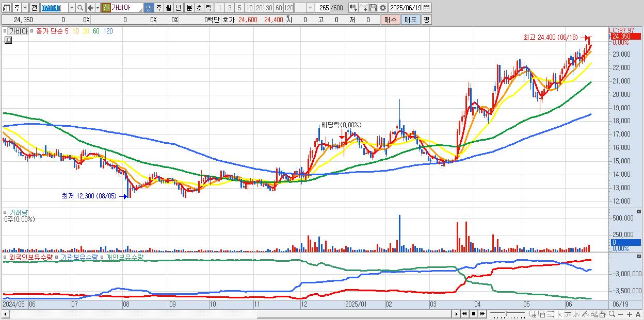Open the interval combo dropdown after 120
644x320 pixels.
click(311, 8)
